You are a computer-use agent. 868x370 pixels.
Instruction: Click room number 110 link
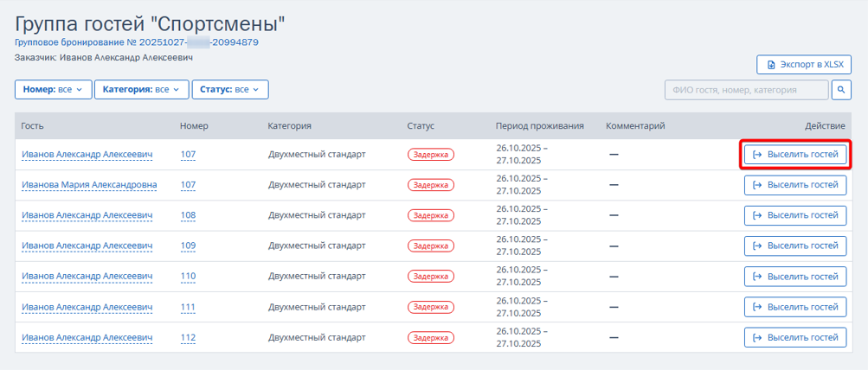point(189,277)
